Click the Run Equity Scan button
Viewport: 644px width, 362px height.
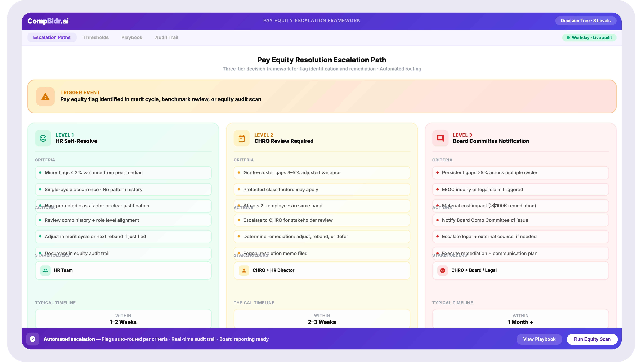(x=592, y=339)
